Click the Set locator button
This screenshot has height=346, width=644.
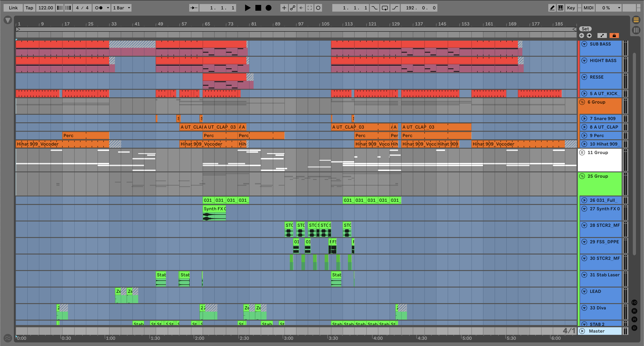585,29
